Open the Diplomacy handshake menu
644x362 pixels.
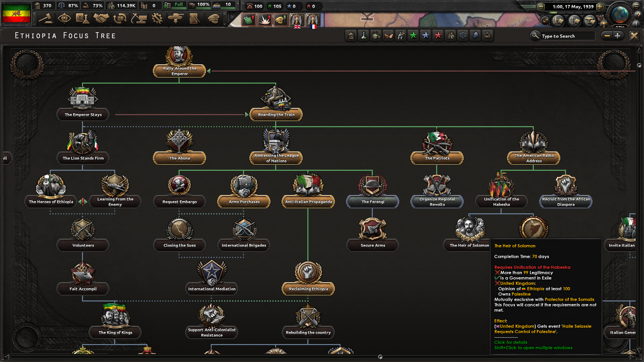tap(101, 19)
